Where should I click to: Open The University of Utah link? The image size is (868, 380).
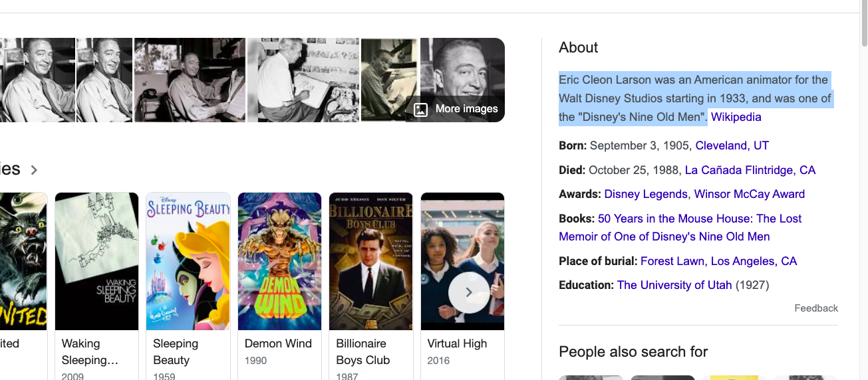pos(674,285)
